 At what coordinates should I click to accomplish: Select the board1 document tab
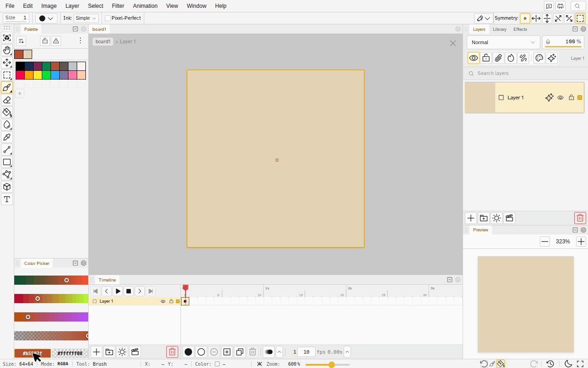(x=99, y=29)
